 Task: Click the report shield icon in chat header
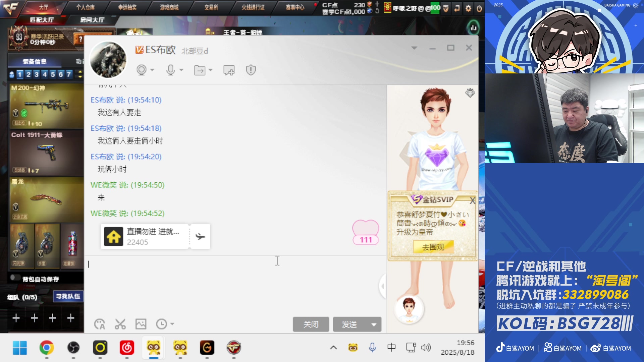tap(251, 70)
